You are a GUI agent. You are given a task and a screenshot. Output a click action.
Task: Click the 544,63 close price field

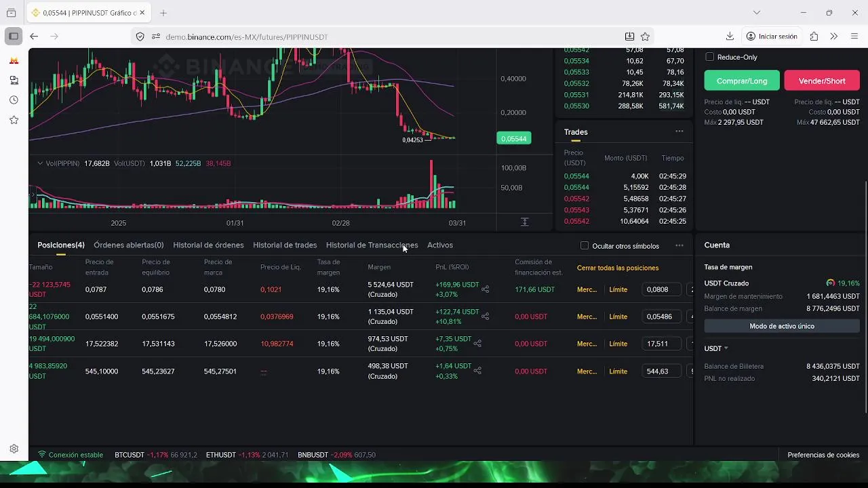tap(661, 371)
